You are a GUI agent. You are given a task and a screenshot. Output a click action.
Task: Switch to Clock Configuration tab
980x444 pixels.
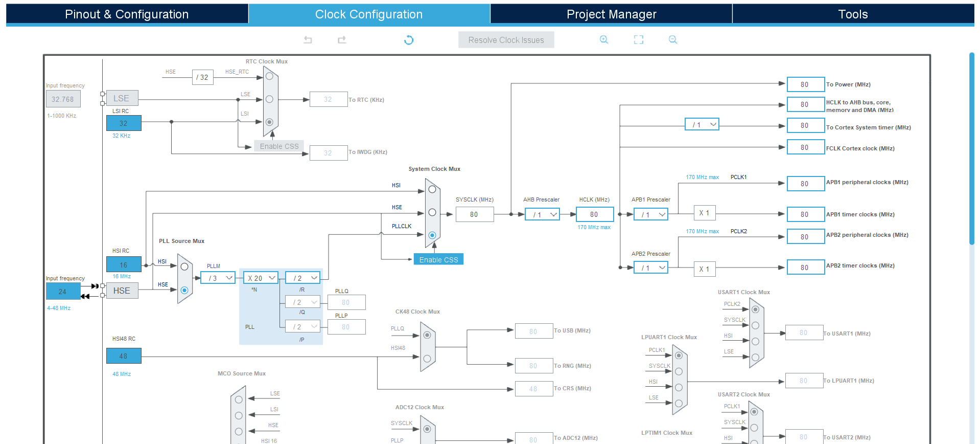[x=369, y=14]
